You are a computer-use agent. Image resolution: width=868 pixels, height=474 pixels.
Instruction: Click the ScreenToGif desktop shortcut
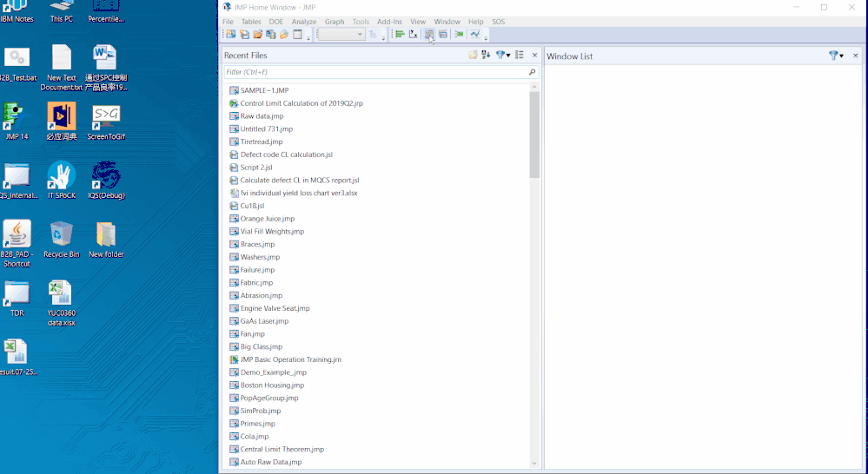click(106, 122)
